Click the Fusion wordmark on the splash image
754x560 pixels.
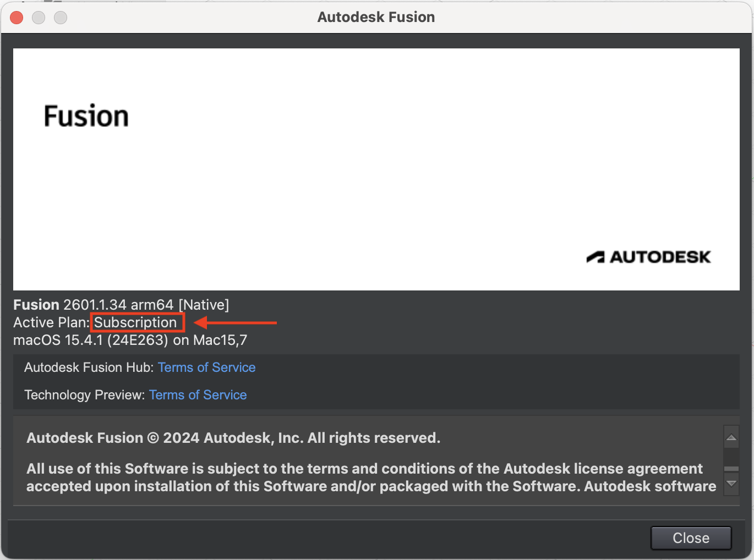pos(86,117)
